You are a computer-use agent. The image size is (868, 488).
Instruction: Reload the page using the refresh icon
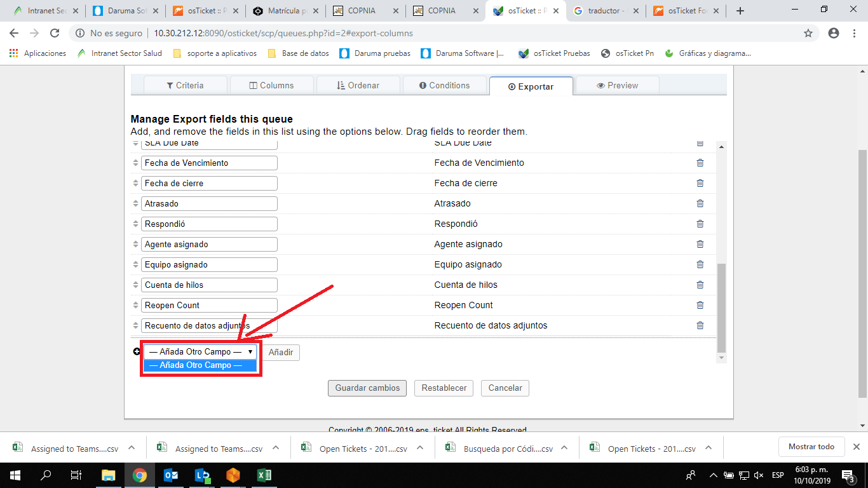coord(55,33)
